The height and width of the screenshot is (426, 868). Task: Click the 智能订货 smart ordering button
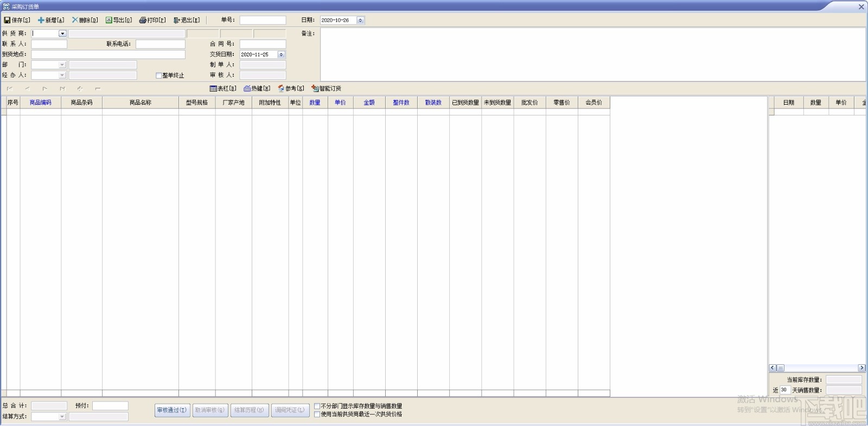coord(327,88)
